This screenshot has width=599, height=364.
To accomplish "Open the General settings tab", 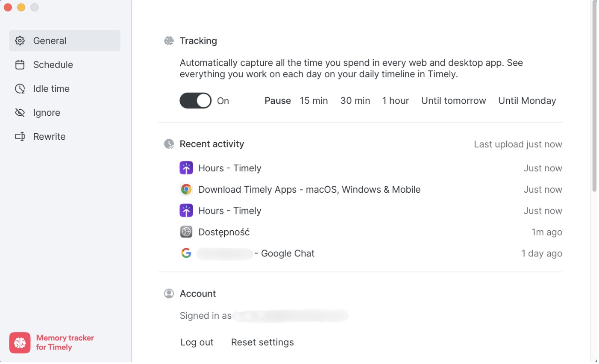I will pos(65,41).
